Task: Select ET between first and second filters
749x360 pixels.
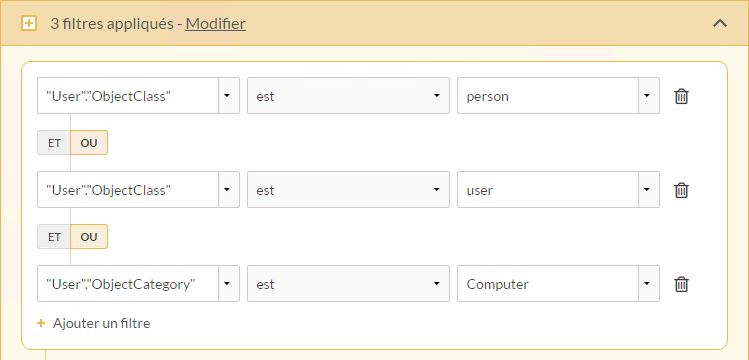Action: click(54, 143)
